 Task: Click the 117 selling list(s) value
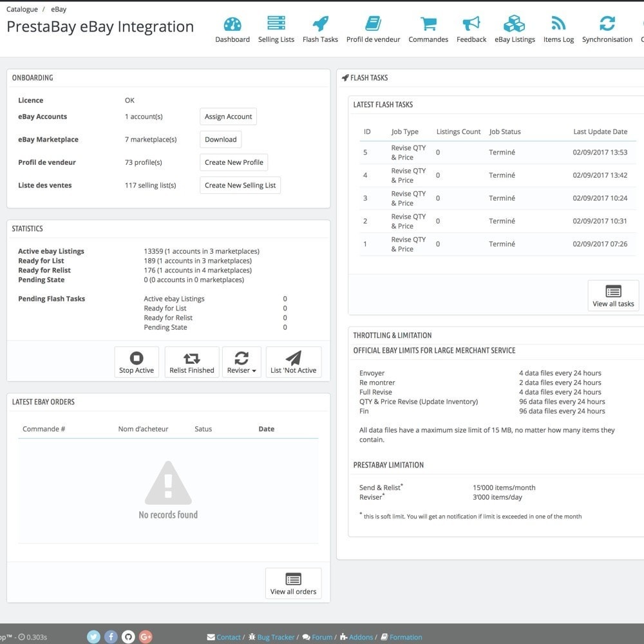click(150, 185)
